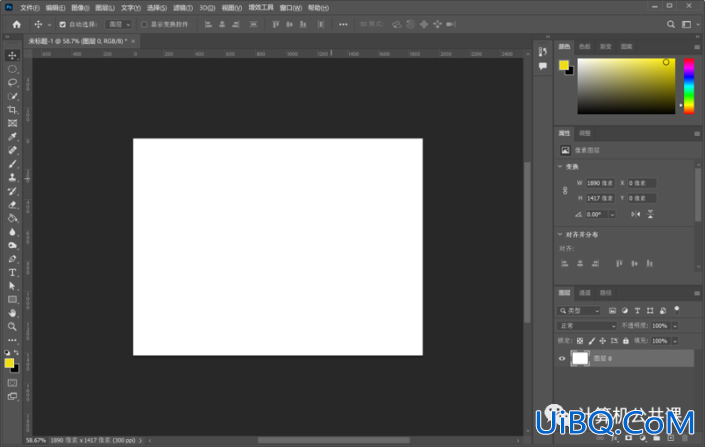Open the Layers panel menu button

tap(696, 293)
